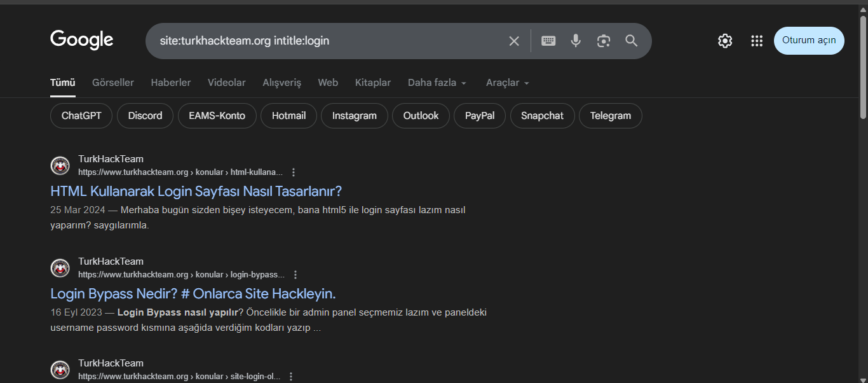Switch to the Web tab
868x383 pixels.
pyautogui.click(x=328, y=83)
